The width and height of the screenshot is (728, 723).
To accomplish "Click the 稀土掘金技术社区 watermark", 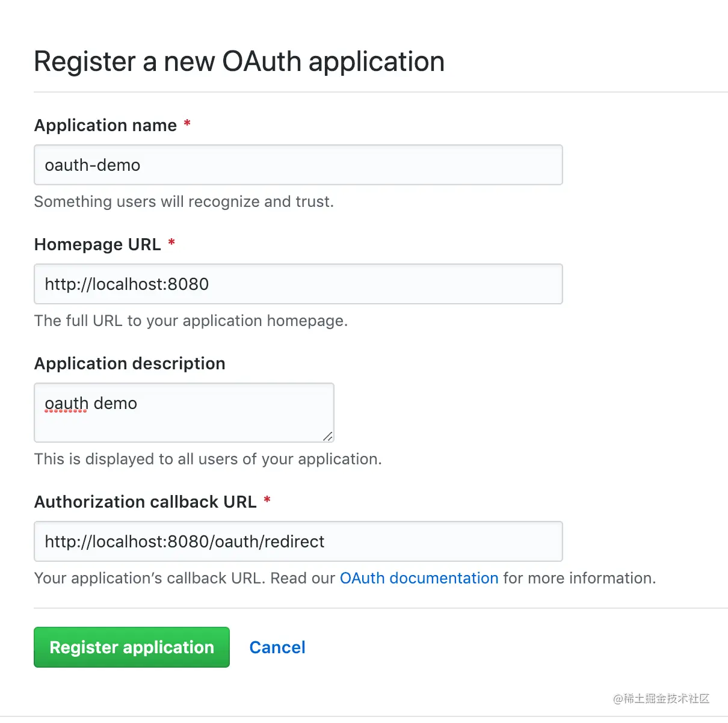I will 661,698.
